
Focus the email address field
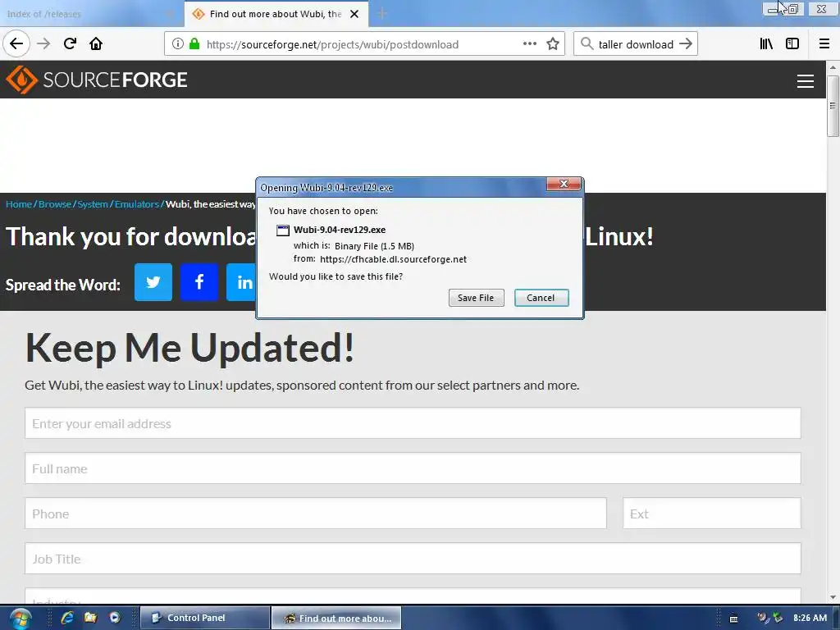tap(413, 423)
